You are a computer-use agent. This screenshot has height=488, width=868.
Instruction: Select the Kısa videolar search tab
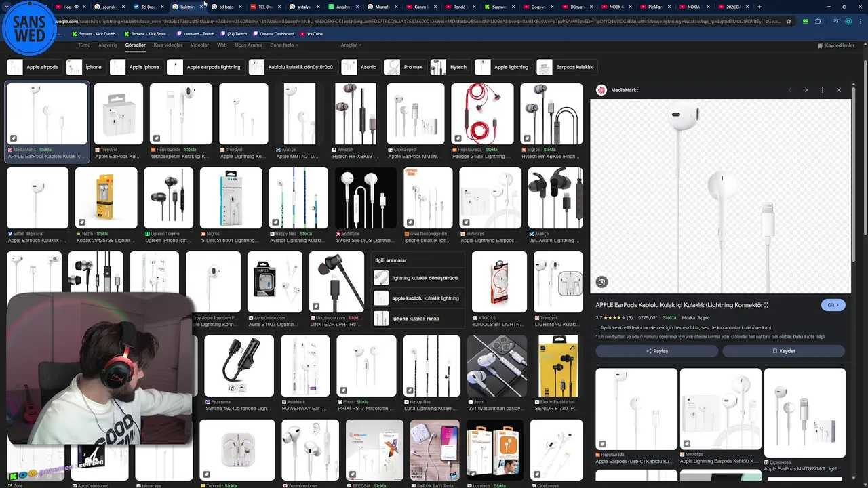[x=167, y=45]
